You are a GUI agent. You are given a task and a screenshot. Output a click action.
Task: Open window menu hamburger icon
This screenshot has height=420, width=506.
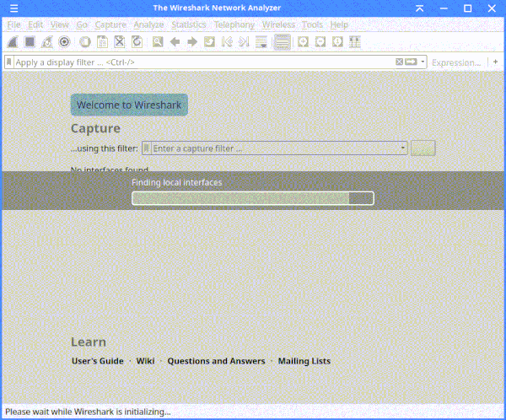coord(13,8)
